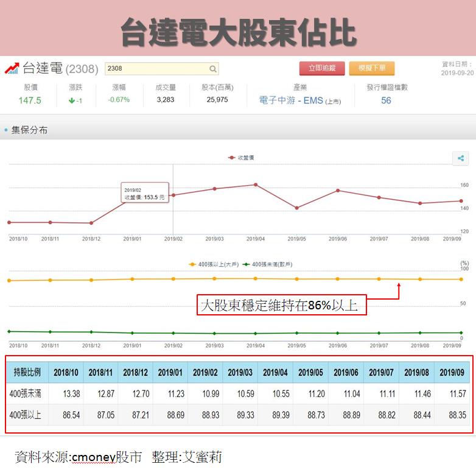Toggle the 400張未滿(散戶) legend series

click(267, 264)
